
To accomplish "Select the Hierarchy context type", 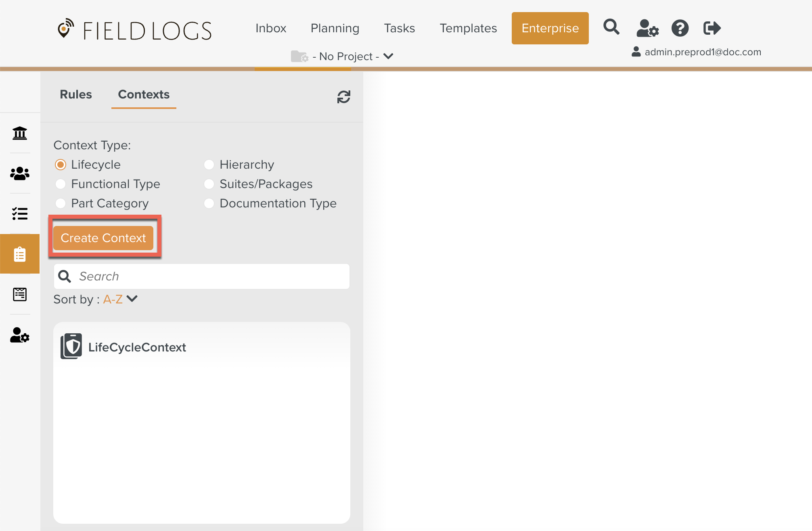I will [x=209, y=165].
